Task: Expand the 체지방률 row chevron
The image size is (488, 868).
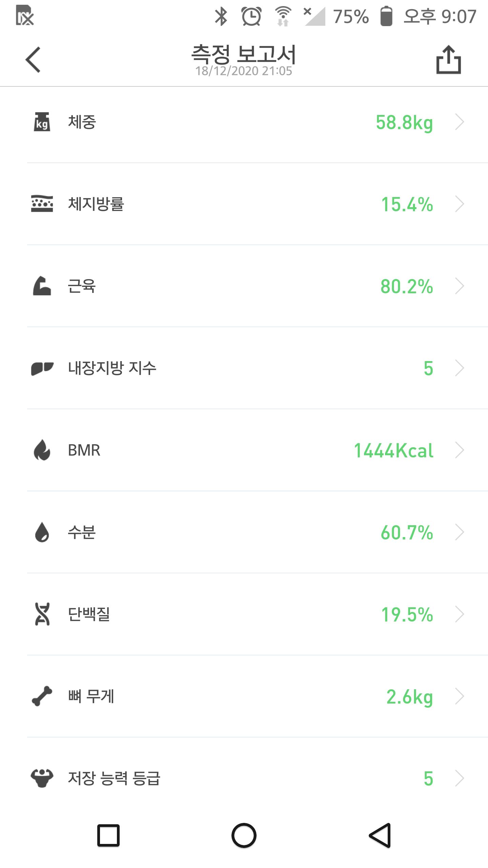Action: [x=460, y=204]
